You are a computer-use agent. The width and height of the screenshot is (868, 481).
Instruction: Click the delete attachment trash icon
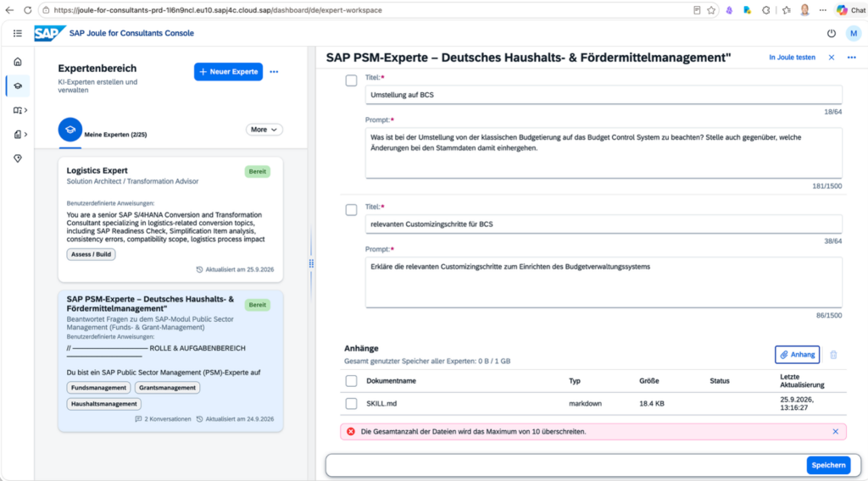(x=834, y=355)
